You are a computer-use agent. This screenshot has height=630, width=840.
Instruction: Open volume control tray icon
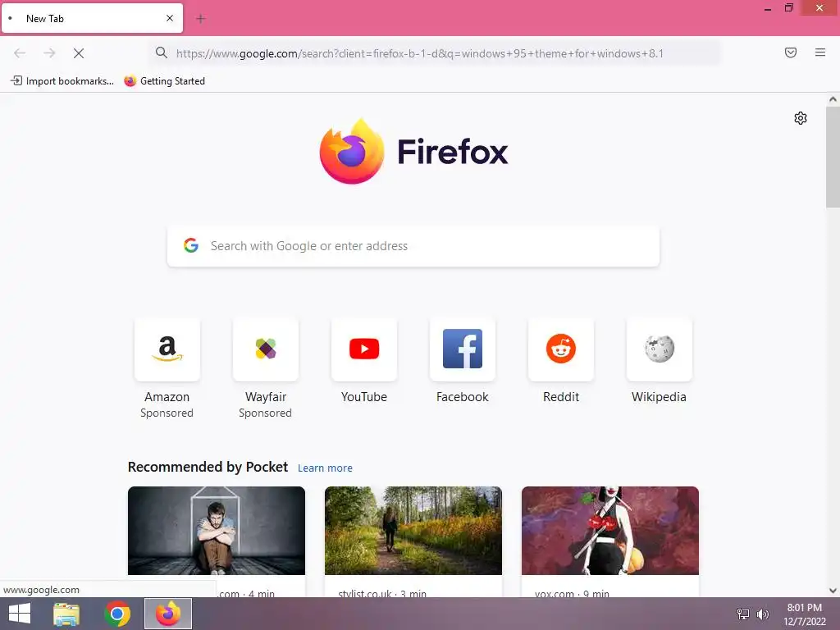coord(762,614)
